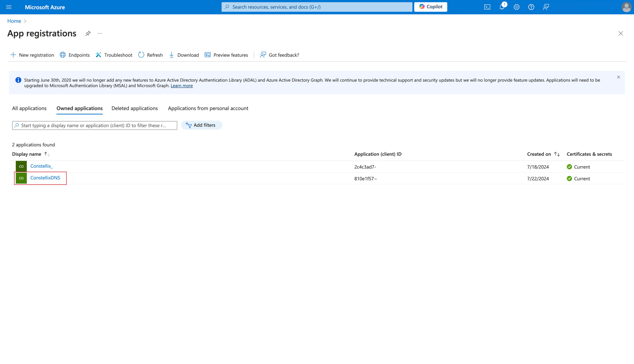Open Cloud Shell from top bar
Image resolution: width=634 pixels, height=364 pixels.
(x=487, y=7)
